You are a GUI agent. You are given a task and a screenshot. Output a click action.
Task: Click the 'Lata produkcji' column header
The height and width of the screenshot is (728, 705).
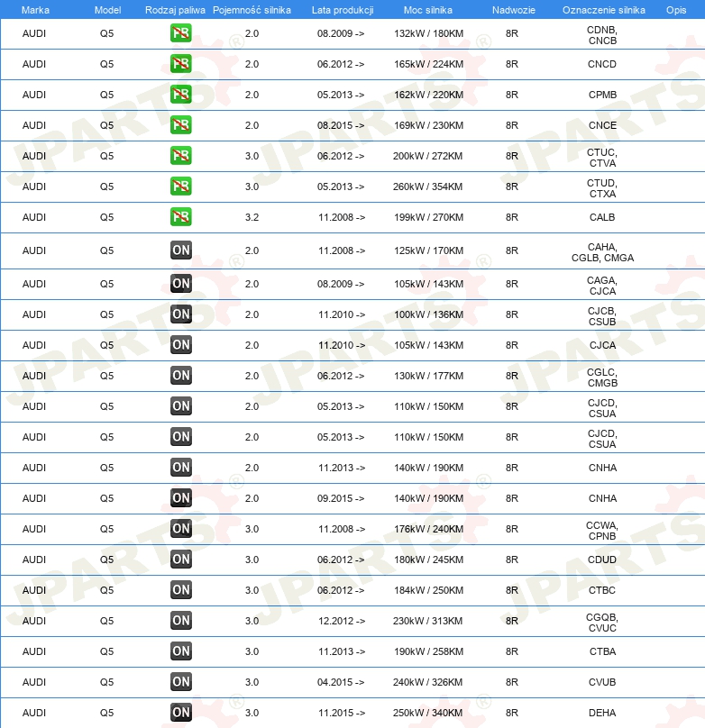tap(342, 9)
